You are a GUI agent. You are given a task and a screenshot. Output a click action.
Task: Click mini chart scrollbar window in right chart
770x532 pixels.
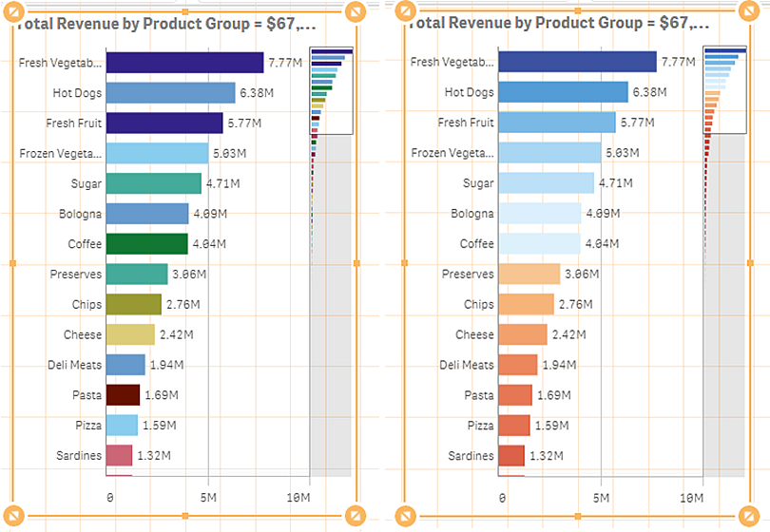coord(724,90)
